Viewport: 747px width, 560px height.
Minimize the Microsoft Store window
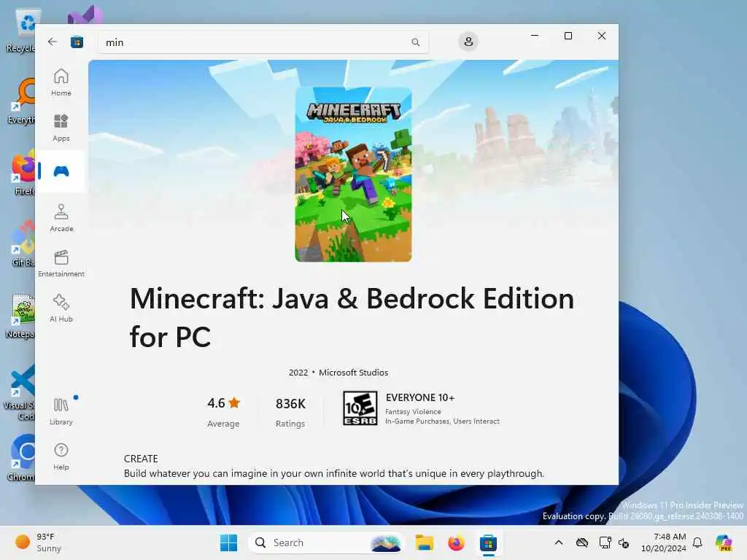click(x=535, y=36)
